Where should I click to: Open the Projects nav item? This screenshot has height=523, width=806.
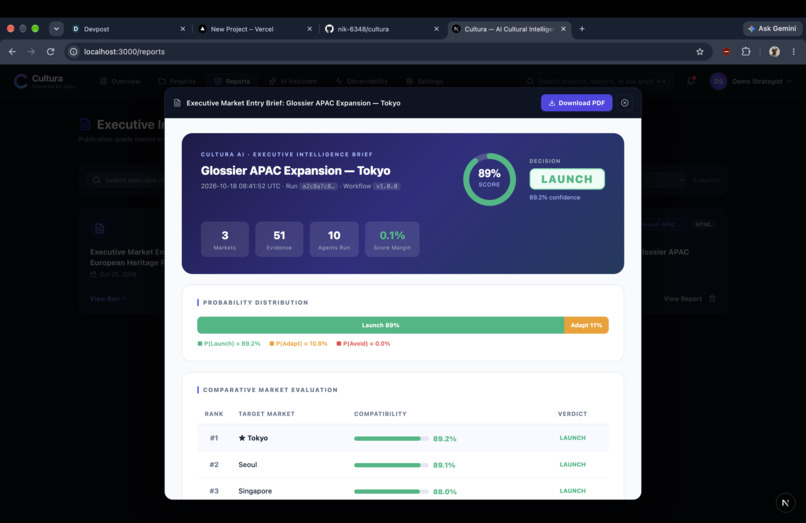(x=177, y=81)
